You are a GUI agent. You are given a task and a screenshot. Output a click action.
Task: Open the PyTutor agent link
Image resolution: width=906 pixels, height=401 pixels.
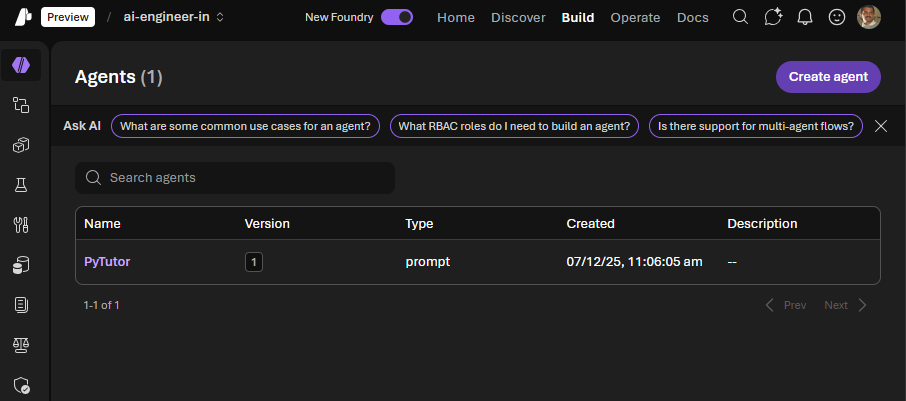[x=107, y=262]
